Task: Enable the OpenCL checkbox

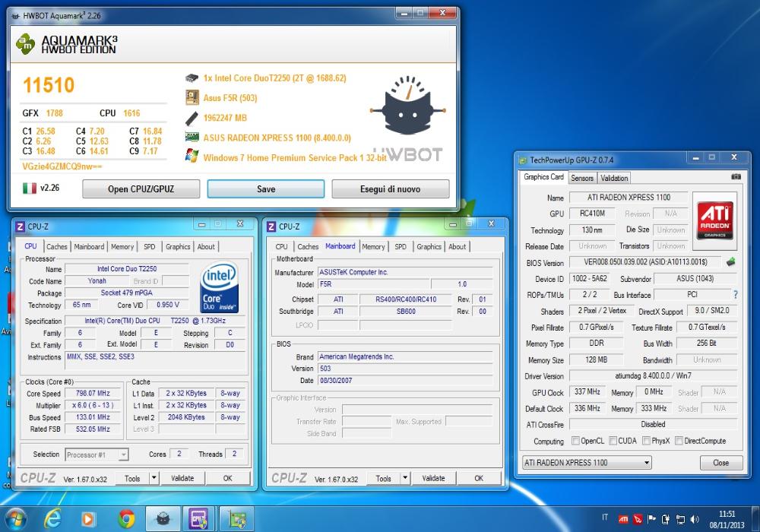Action: click(576, 441)
